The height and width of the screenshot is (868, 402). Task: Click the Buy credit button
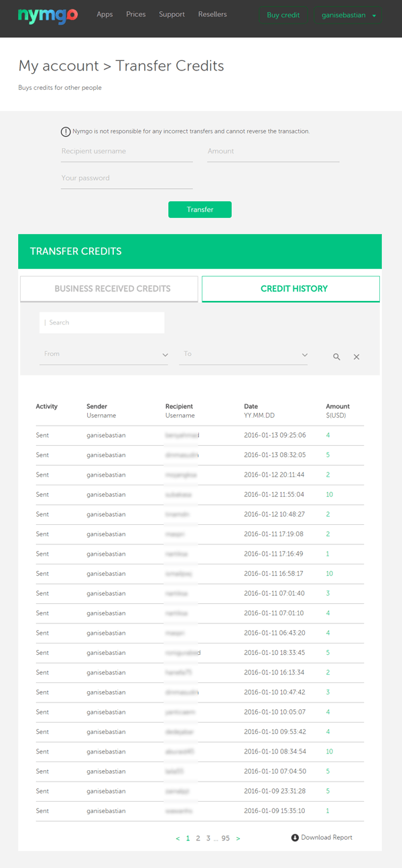pyautogui.click(x=283, y=14)
